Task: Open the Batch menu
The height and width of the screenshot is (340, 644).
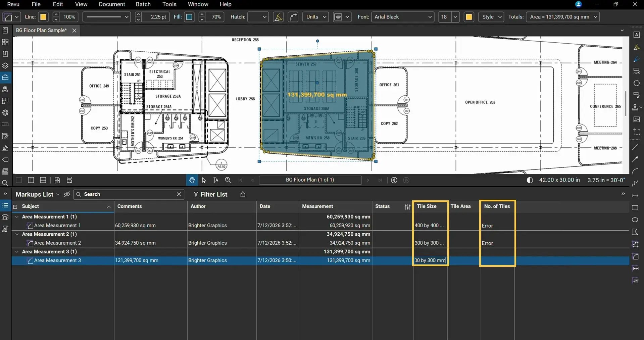Action: point(143,4)
